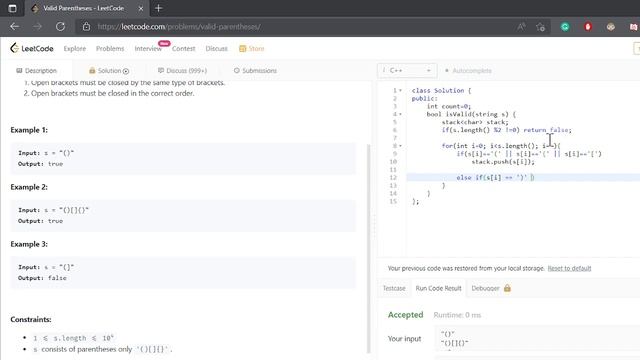Image resolution: width=640 pixels, height=360 pixels.
Task: Place the cursor at code line 12
Action: [523, 178]
